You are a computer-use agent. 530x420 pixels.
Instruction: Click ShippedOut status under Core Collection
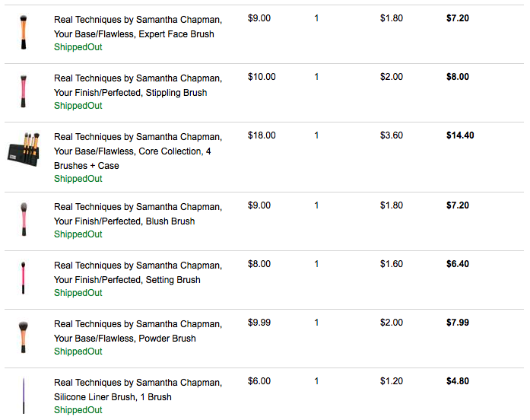78,179
